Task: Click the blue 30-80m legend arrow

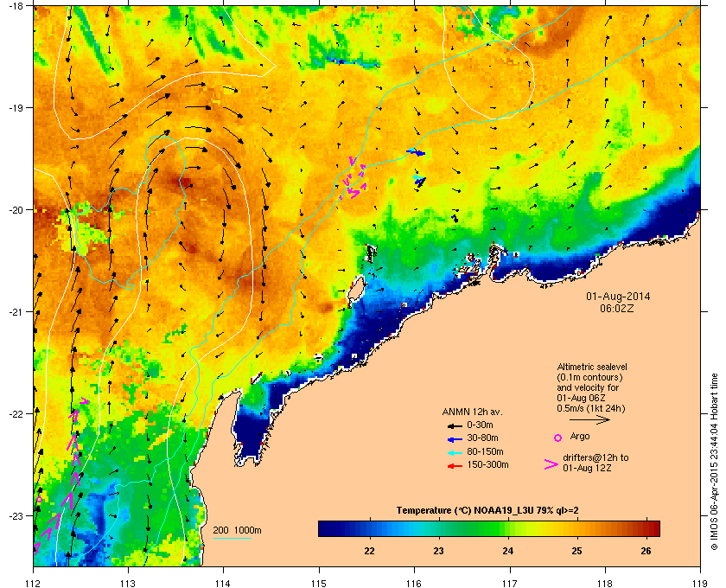Action: 455,439
